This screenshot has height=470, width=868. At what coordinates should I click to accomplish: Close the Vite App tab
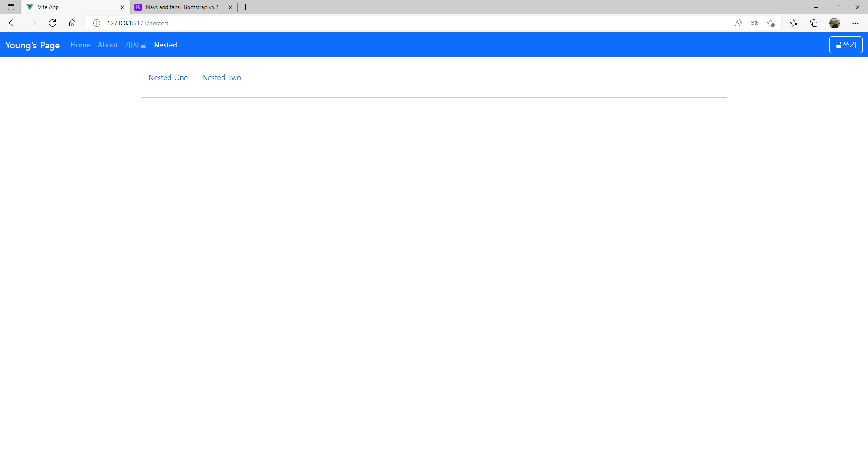pos(122,7)
